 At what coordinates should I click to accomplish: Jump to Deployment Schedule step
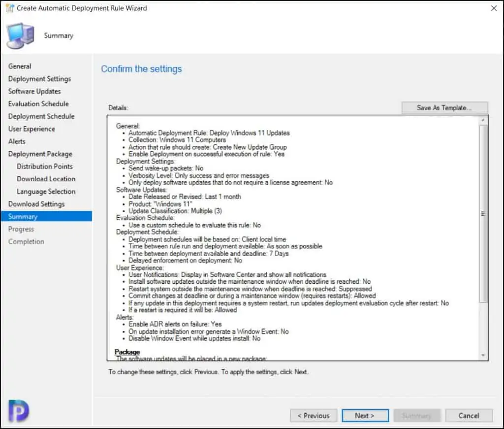click(41, 116)
